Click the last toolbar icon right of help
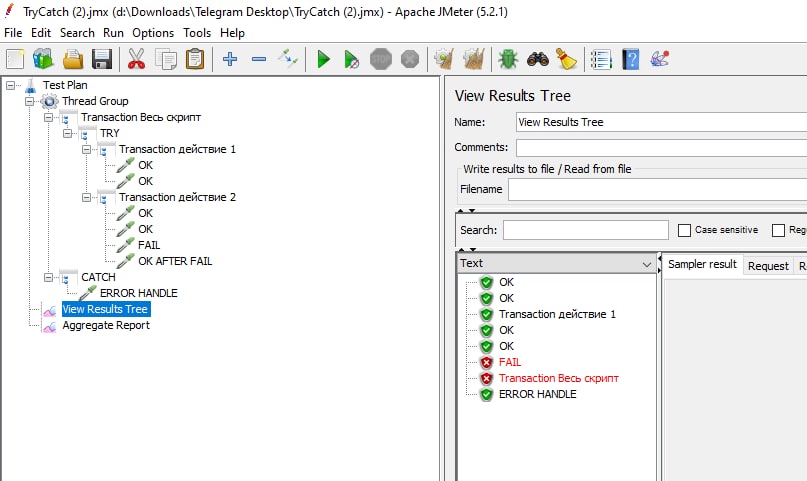 pyautogui.click(x=660, y=59)
